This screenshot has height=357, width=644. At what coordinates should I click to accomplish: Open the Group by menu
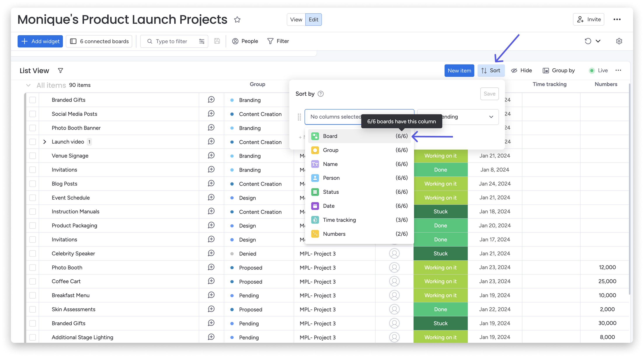pyautogui.click(x=559, y=71)
